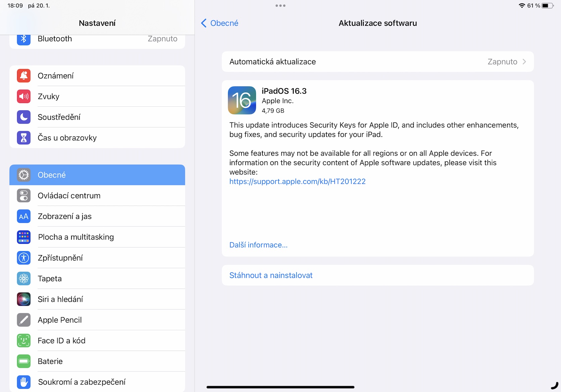Select the Apple Pencil icon

(23, 320)
